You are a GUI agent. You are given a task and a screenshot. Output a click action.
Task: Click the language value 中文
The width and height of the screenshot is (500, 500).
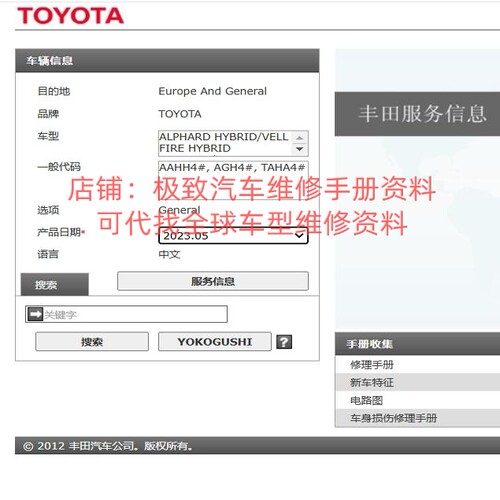pos(169,254)
